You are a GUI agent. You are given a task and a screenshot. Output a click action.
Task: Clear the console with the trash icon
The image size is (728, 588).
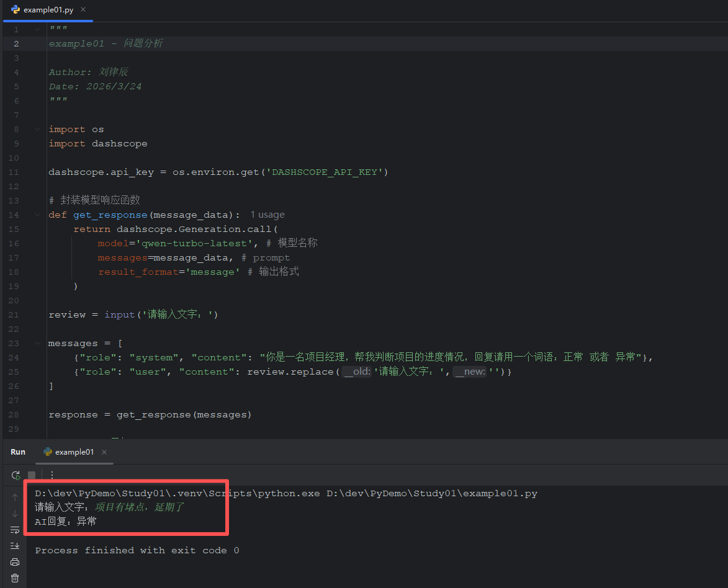[15, 578]
